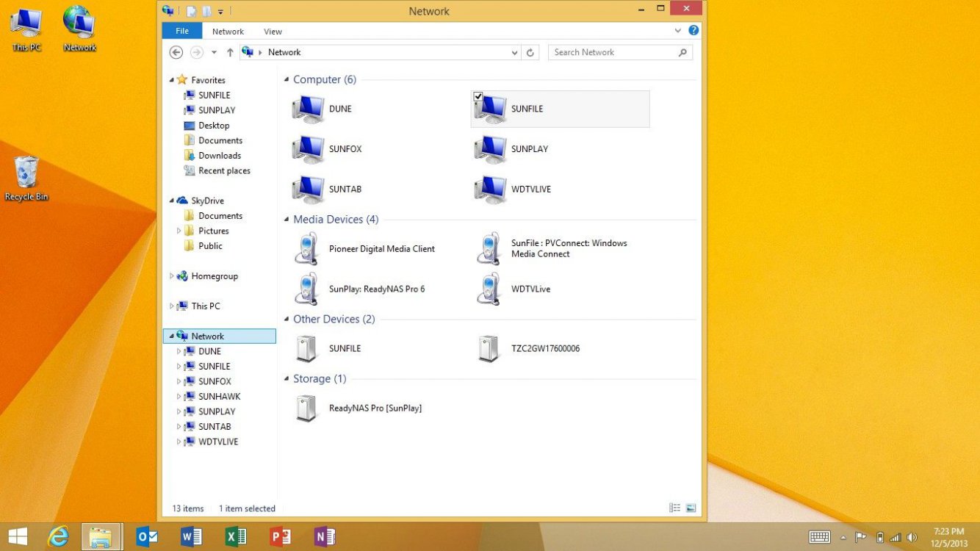Open the touch keyboard from system tray

click(x=819, y=537)
